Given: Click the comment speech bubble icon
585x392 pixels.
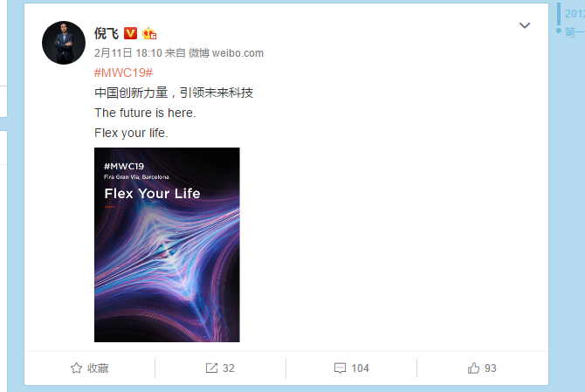Looking at the screenshot, I should click(340, 368).
